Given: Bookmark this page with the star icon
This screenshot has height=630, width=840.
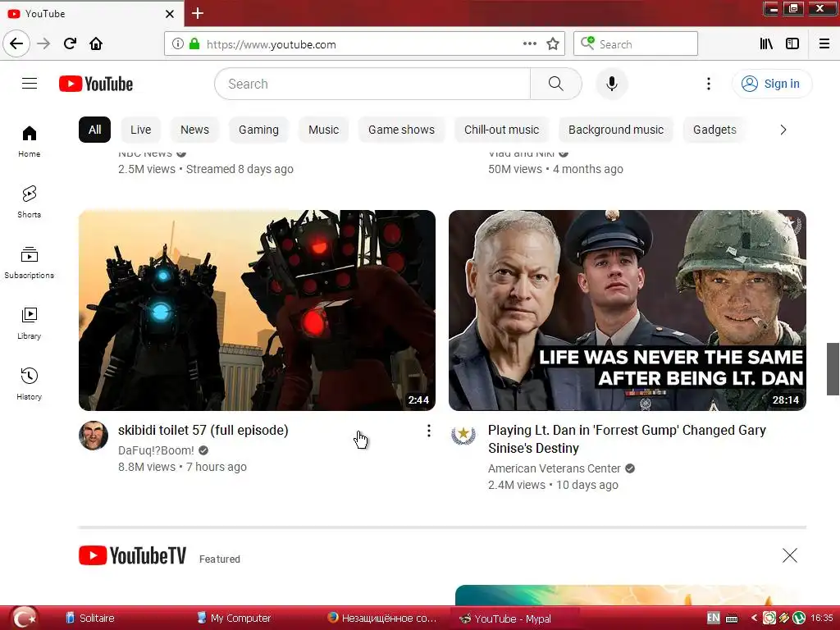Looking at the screenshot, I should pyautogui.click(x=553, y=44).
